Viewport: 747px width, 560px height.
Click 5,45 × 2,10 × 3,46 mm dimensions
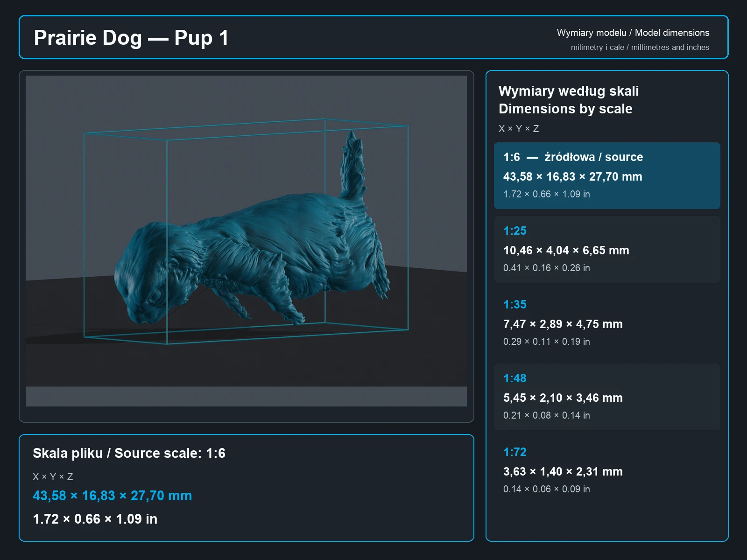click(x=563, y=398)
